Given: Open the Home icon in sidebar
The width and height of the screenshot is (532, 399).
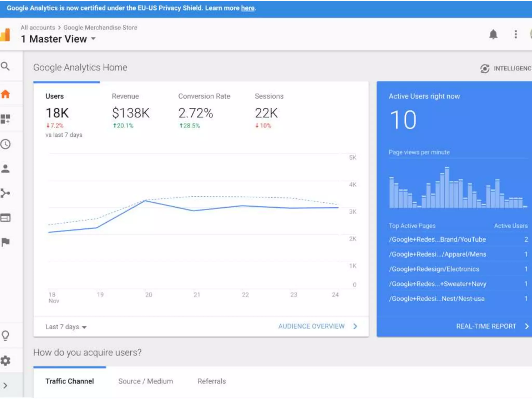Looking at the screenshot, I should (5, 94).
